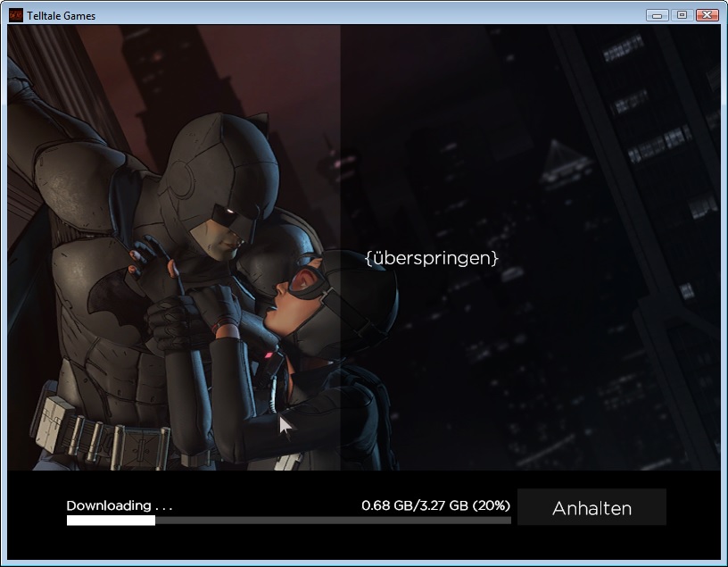Viewport: 728px width, 567px height.
Task: Click the "Telltale Games" window title text
Action: click(62, 16)
